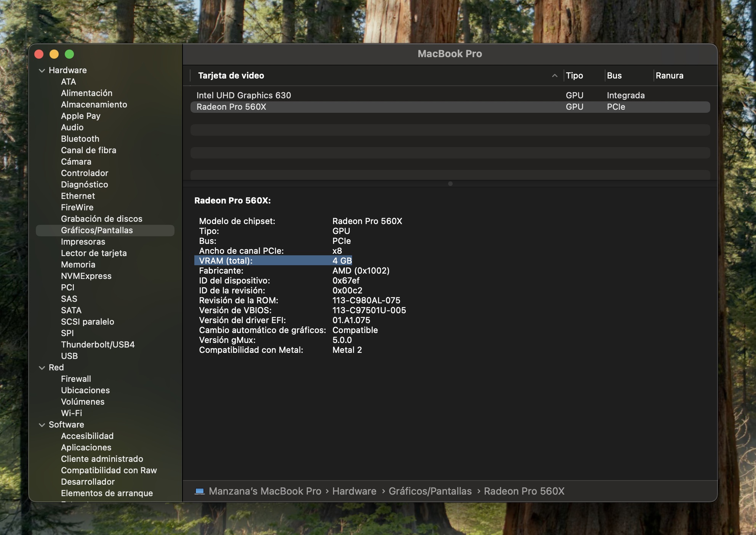Screen dimensions: 756x535
Task: Collapse the Software section
Action: 42,425
